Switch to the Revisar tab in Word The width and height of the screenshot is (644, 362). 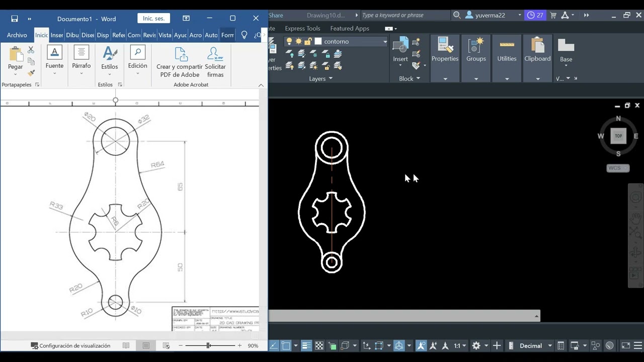(x=149, y=35)
